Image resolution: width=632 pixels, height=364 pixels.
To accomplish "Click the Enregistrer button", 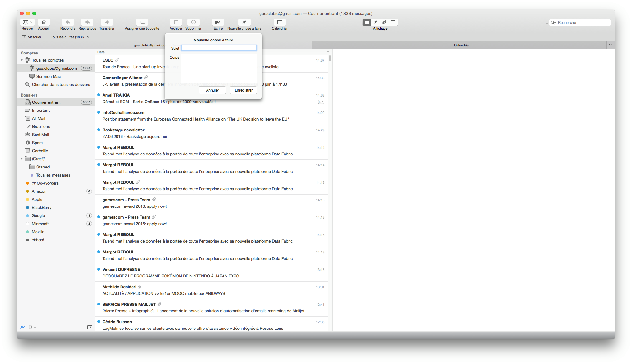I will (243, 90).
